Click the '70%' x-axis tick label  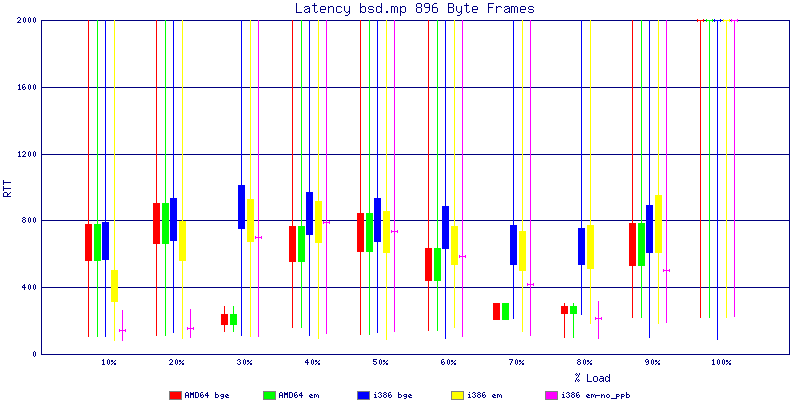[x=516, y=362]
